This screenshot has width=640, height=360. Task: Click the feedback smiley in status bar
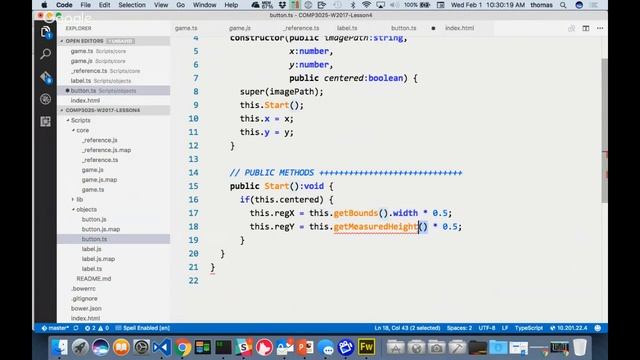[598, 328]
